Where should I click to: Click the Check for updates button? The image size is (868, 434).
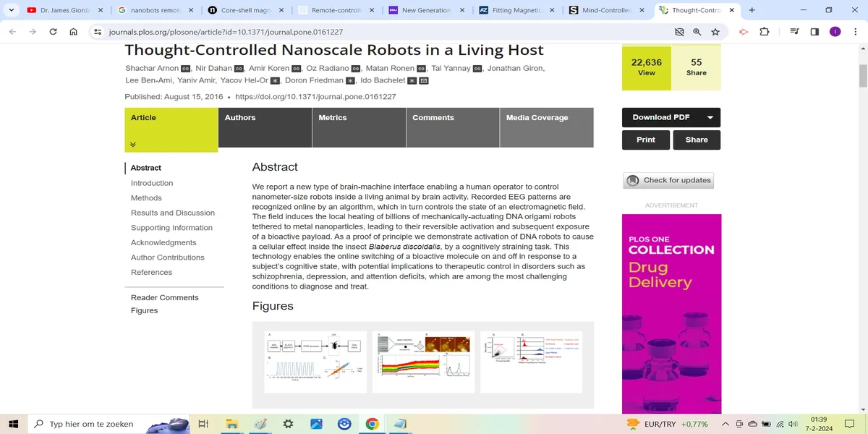tap(668, 180)
